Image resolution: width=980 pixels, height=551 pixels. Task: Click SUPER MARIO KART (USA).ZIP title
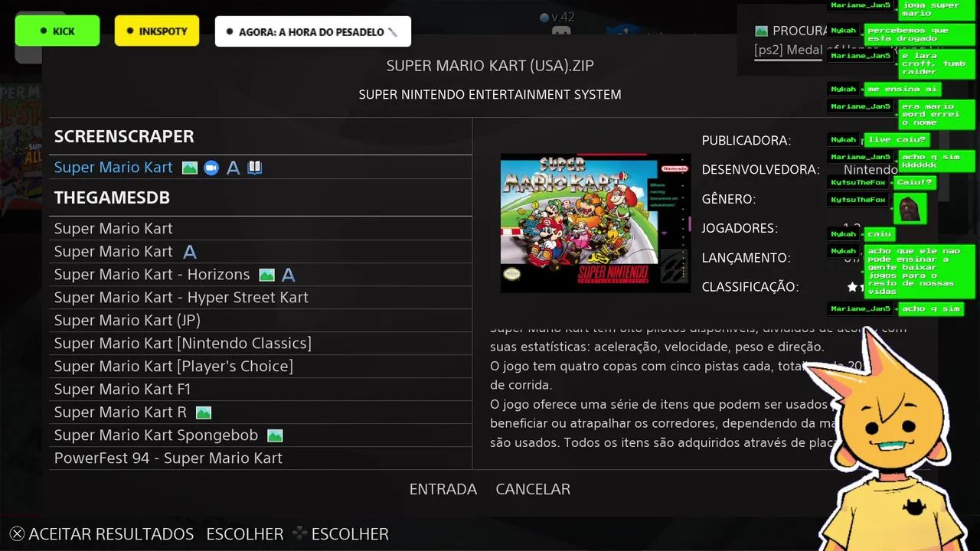point(490,66)
